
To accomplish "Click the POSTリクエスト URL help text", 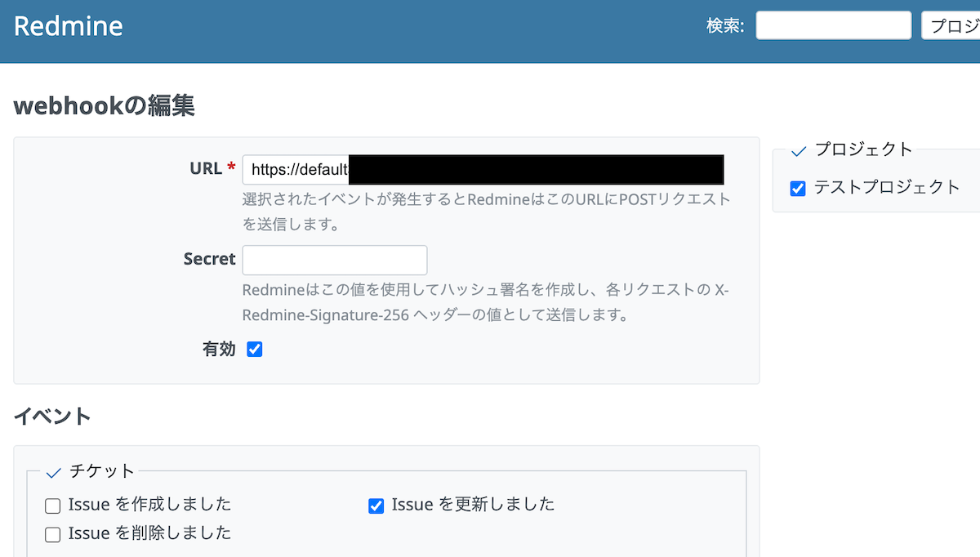I will [487, 212].
